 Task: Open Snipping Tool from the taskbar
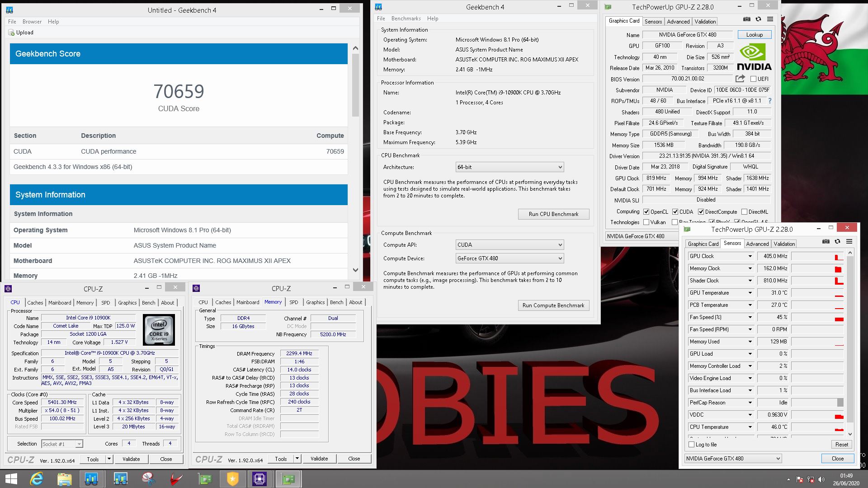pyautogui.click(x=148, y=479)
